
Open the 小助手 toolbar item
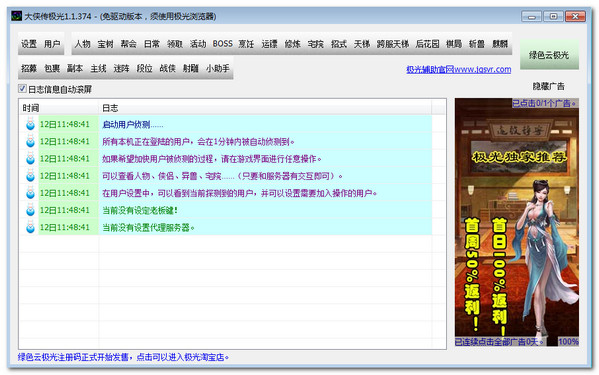point(218,69)
